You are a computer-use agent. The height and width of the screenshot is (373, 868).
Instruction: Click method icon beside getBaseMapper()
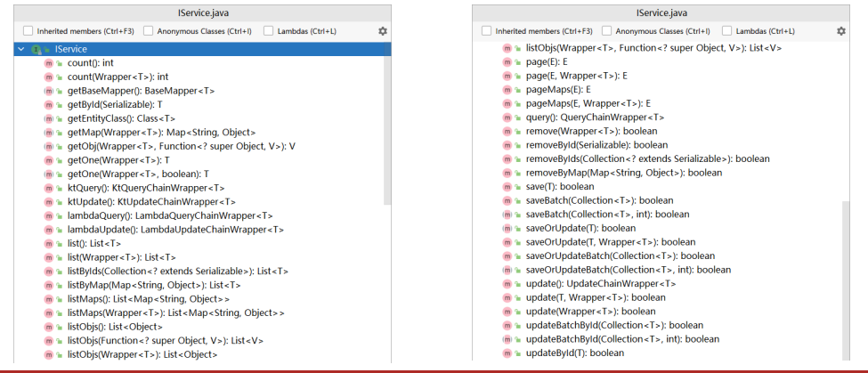coord(48,91)
